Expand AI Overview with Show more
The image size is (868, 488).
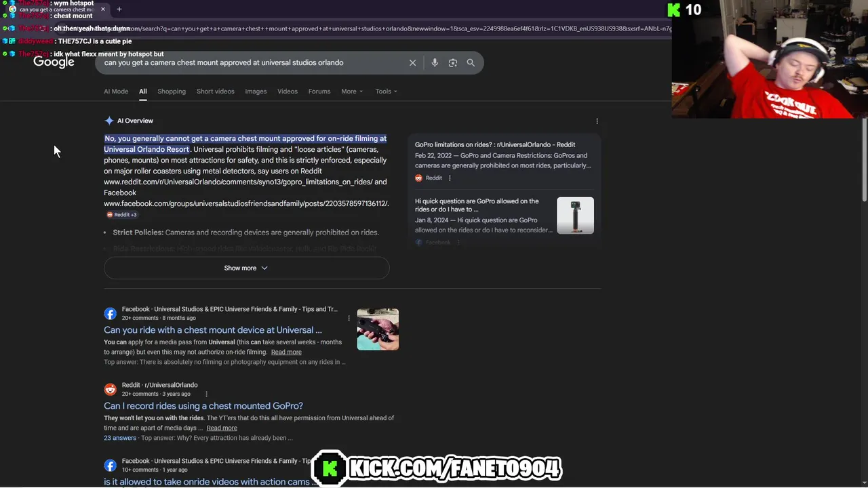246,268
